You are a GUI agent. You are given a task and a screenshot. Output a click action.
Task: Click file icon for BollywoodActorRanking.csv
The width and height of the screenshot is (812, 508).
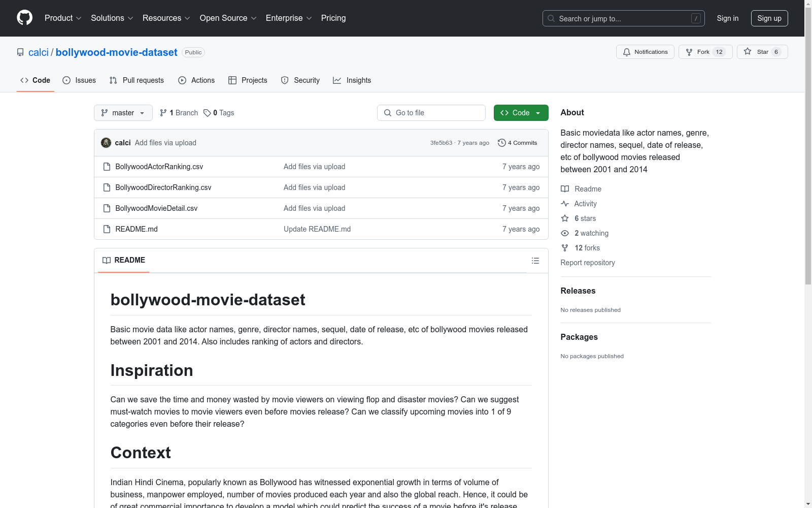107,167
